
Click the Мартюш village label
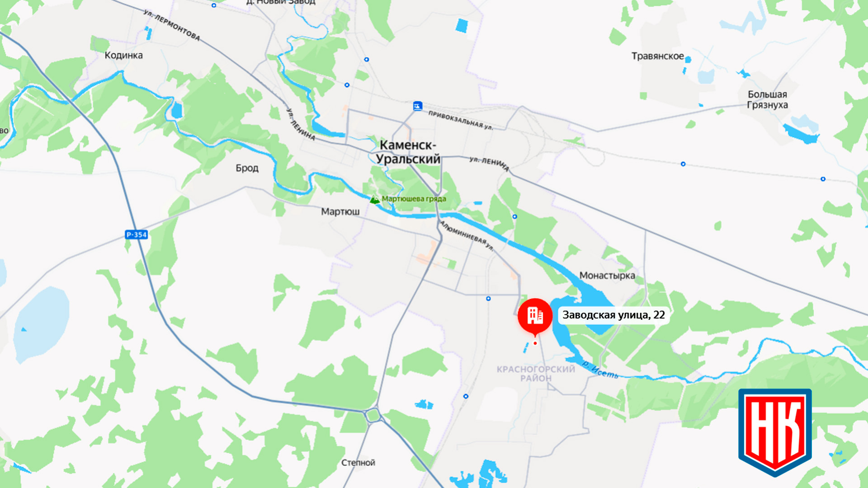(340, 211)
